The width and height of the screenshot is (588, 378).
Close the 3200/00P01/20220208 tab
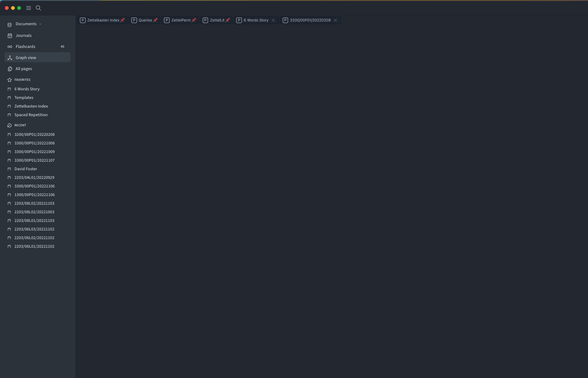[335, 20]
